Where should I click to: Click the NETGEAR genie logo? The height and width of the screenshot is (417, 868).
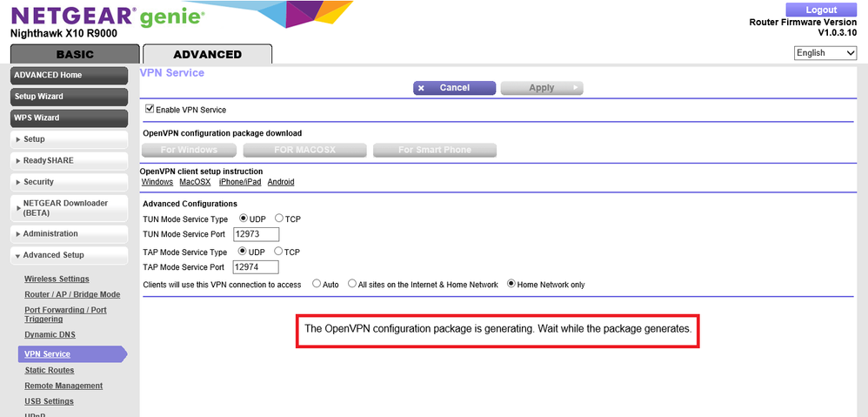click(107, 16)
